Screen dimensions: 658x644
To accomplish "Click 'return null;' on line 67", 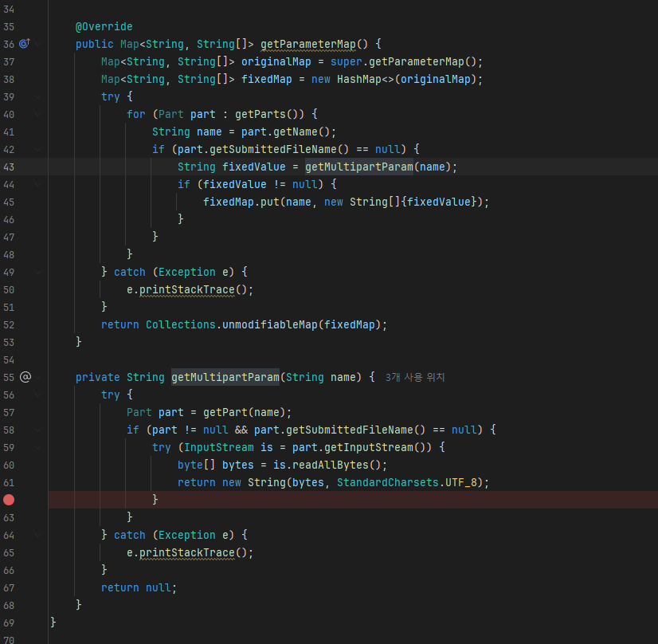I will (x=139, y=587).
